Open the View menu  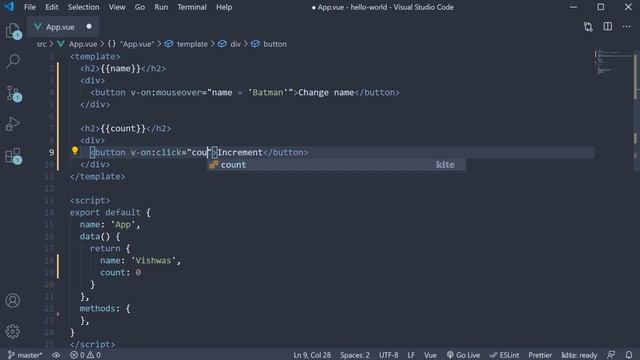117,7
